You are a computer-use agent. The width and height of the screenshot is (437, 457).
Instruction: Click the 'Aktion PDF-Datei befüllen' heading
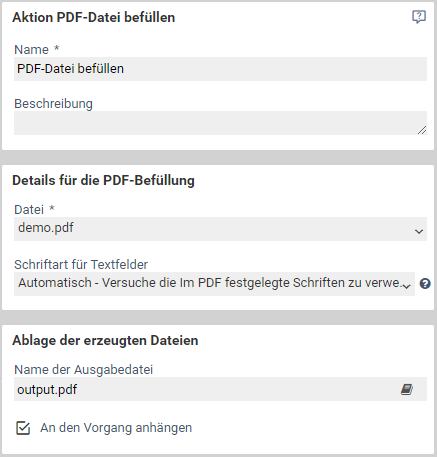pyautogui.click(x=94, y=17)
